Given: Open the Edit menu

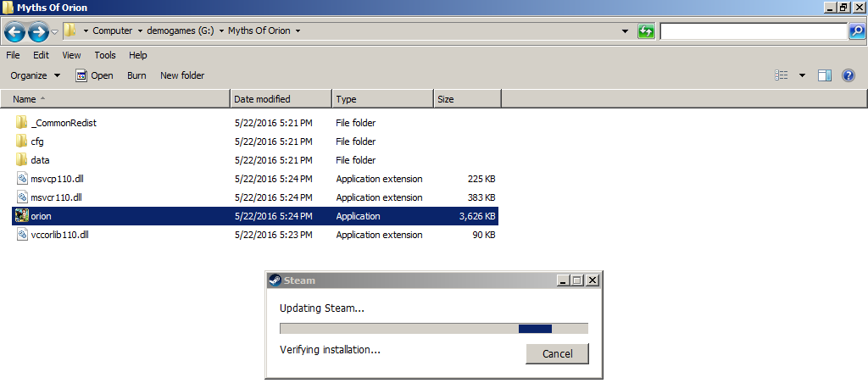Looking at the screenshot, I should (41, 55).
